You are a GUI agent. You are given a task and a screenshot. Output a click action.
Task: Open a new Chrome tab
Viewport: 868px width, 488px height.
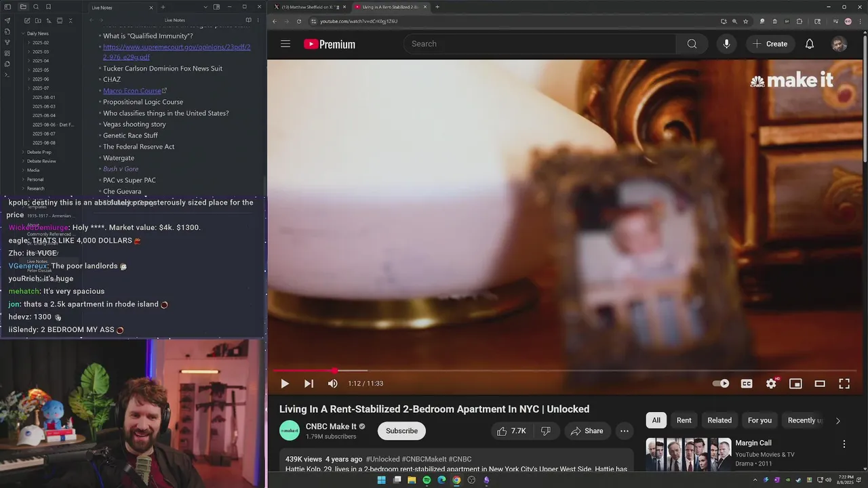coord(437,7)
